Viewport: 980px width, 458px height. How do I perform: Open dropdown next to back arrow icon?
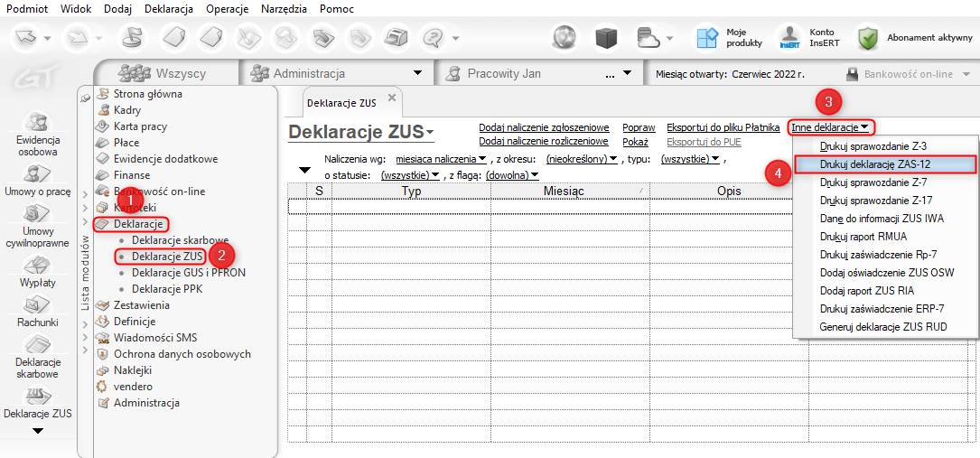pos(50,39)
